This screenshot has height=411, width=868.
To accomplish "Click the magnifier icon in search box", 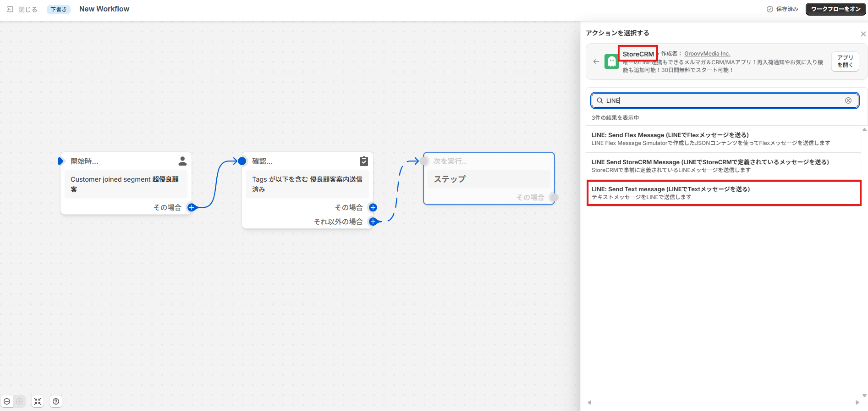I will 599,100.
